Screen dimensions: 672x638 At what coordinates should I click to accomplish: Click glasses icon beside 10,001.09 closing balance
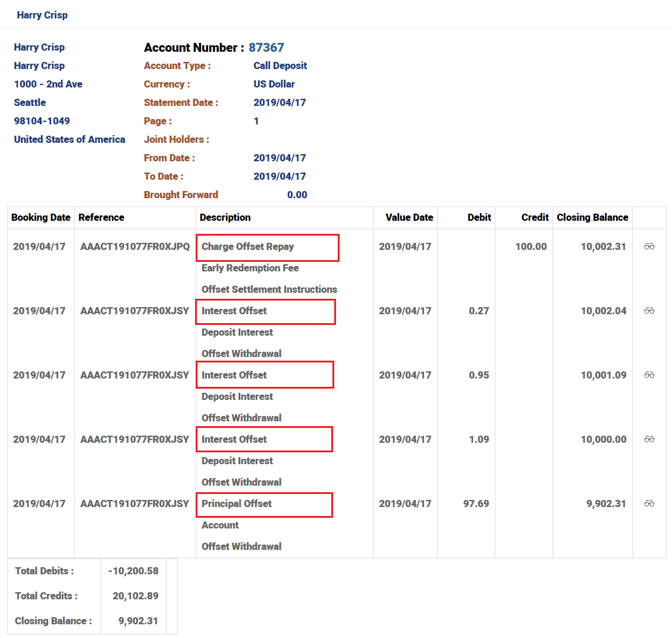(649, 375)
